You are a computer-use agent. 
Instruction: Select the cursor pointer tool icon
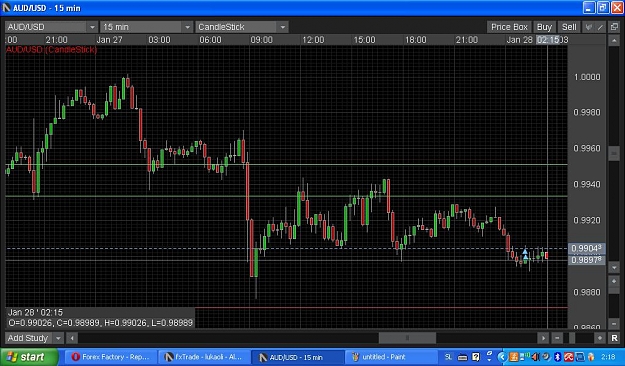click(x=588, y=27)
